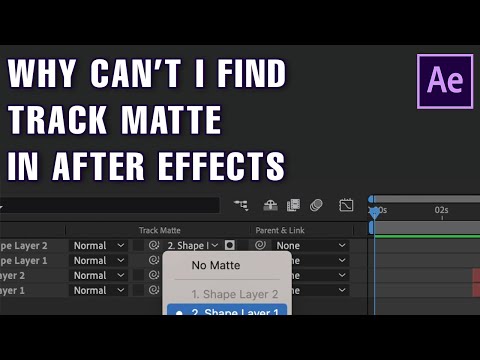Screen dimensions: 480x360
Task: Click track matte pick whip in layer 2 row
Action: (x=154, y=275)
